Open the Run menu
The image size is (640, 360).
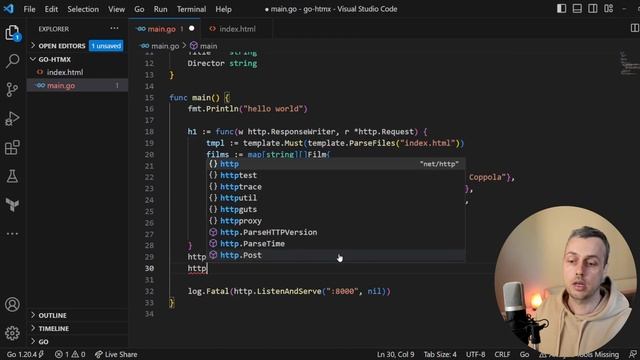[x=160, y=9]
